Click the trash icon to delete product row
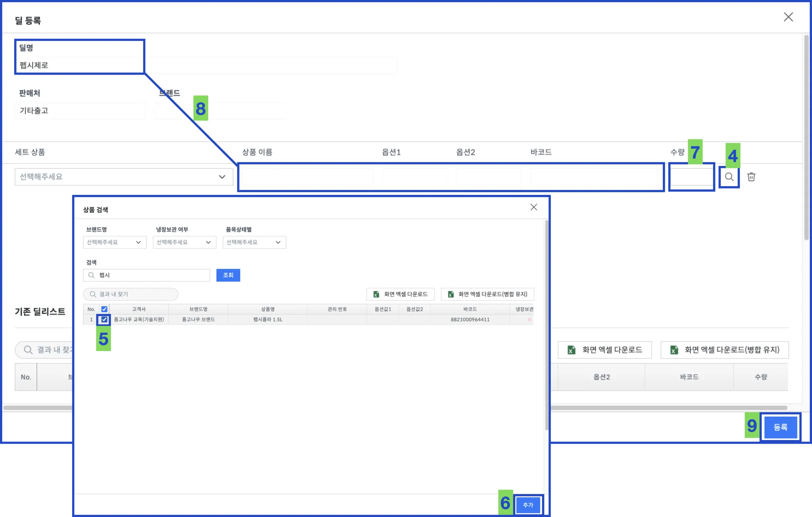Screen dimensions: 812x517 [751, 177]
